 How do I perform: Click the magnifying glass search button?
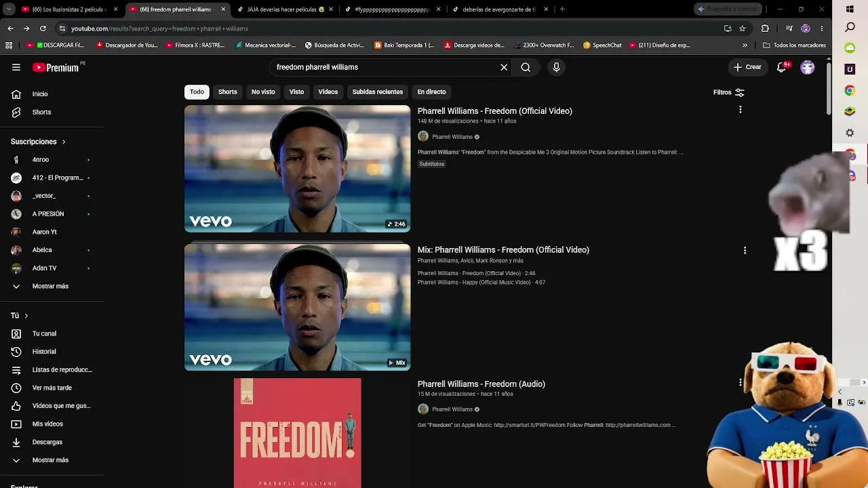point(526,67)
